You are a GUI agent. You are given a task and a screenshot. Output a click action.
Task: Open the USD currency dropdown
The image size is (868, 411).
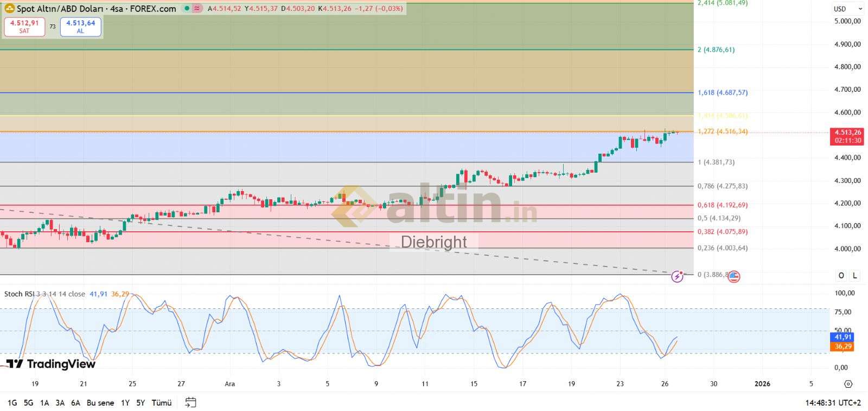[847, 9]
